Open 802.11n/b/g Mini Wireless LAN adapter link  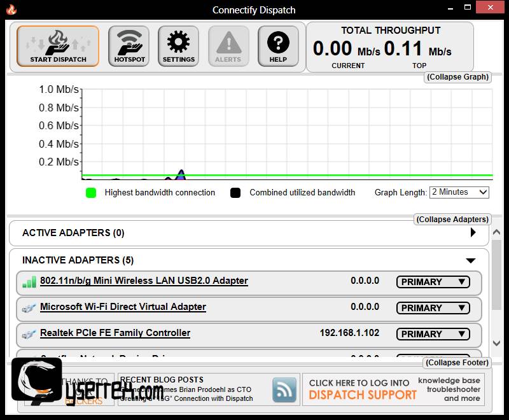pos(144,281)
